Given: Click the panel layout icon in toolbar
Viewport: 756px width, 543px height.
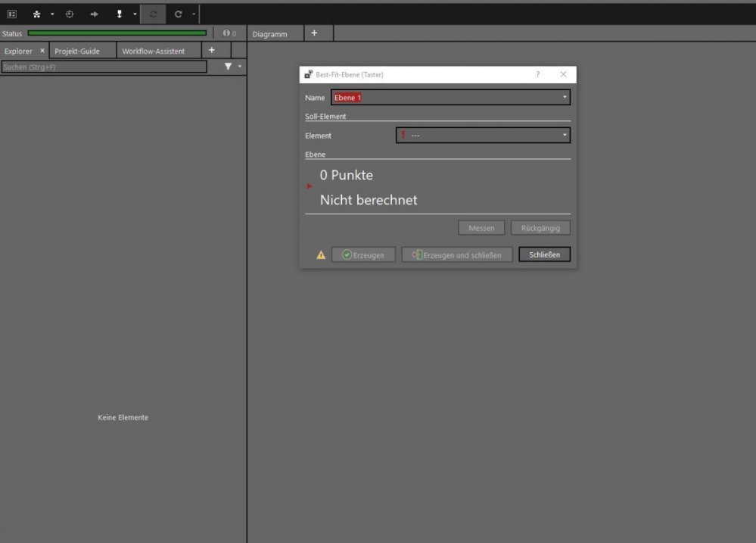Looking at the screenshot, I should tap(12, 14).
